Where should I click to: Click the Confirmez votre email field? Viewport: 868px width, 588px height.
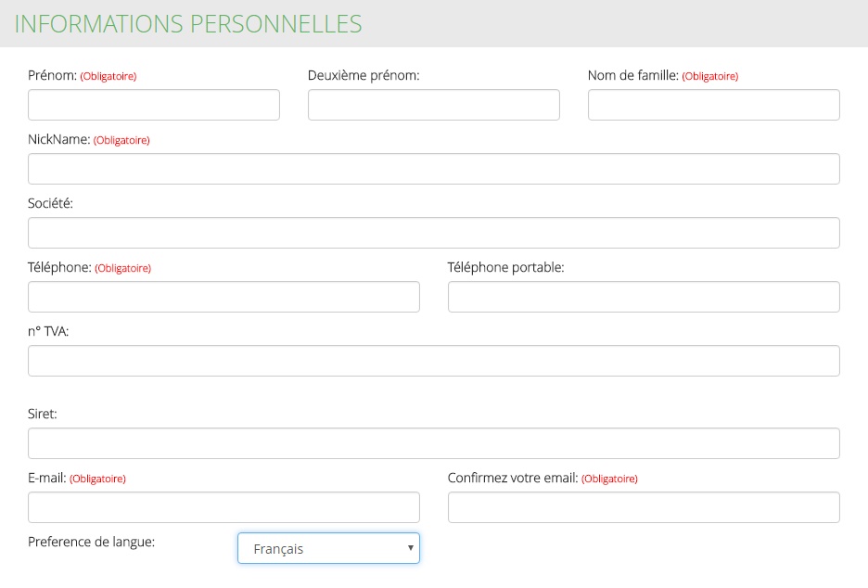click(644, 507)
